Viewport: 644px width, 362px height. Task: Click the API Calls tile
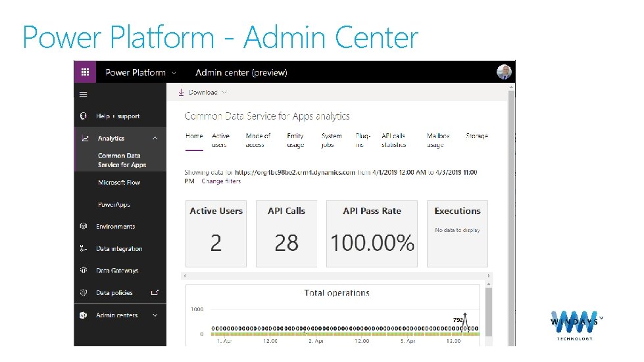point(286,234)
